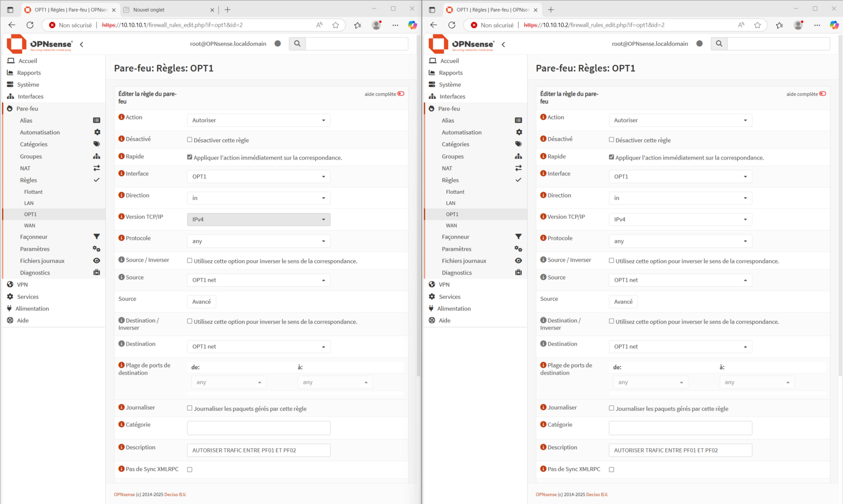
Task: Click the Alias list icon in left window sidebar
Action: pyautogui.click(x=96, y=121)
